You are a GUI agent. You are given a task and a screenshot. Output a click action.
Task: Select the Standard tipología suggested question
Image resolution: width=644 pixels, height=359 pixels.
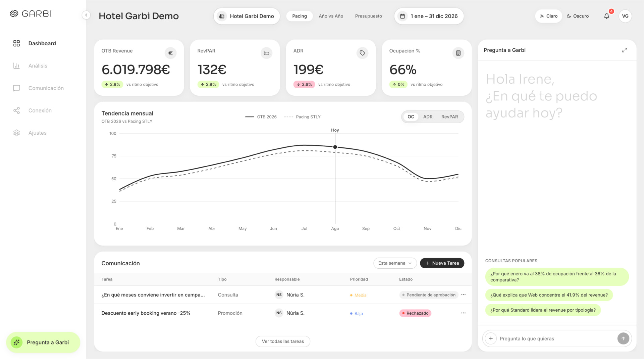543,310
